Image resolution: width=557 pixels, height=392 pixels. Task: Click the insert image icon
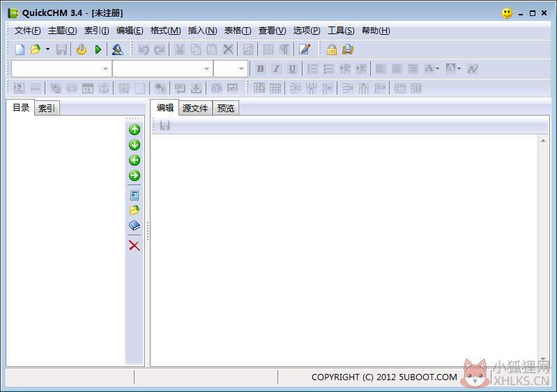(20, 88)
